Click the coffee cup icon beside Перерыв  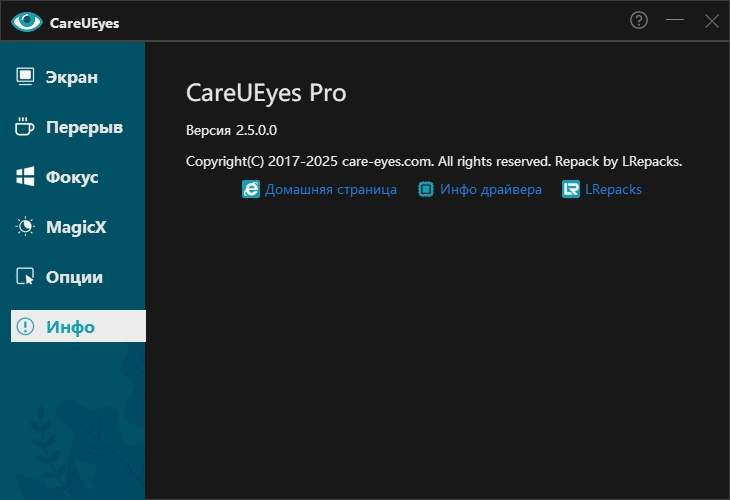click(26, 127)
